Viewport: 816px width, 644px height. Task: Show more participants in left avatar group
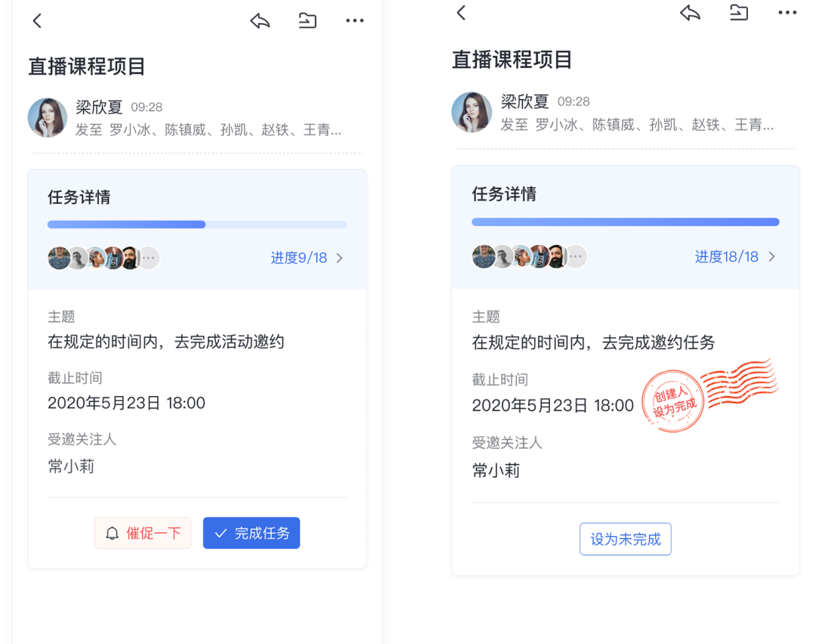pyautogui.click(x=150, y=258)
